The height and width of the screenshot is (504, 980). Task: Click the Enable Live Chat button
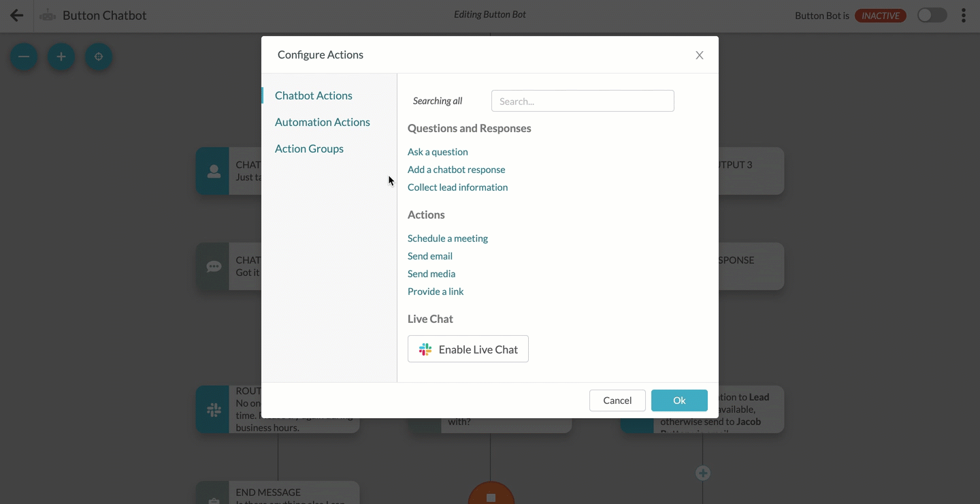pyautogui.click(x=468, y=349)
